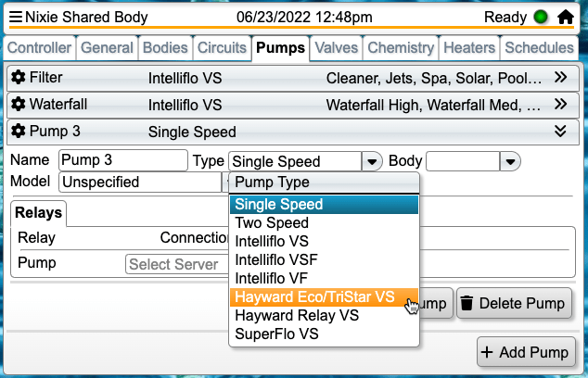588x378 pixels.
Task: Open the Select Server dropdown
Action: [x=176, y=264]
